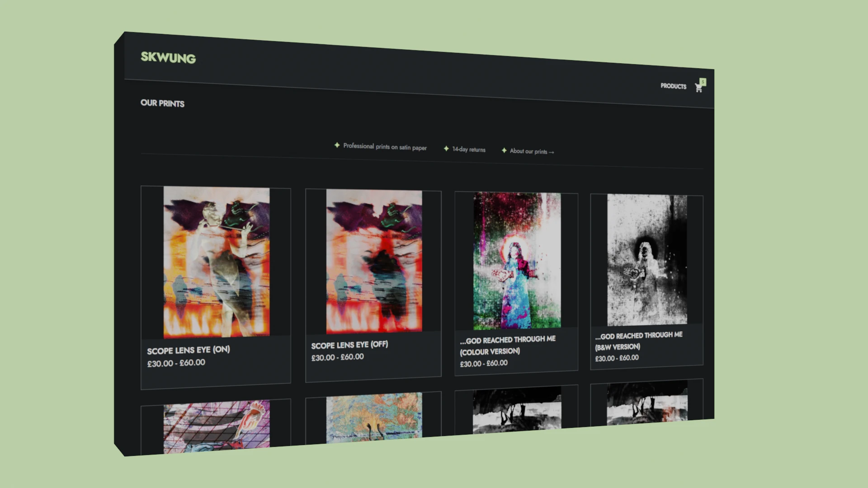868x488 pixels.
Task: Open the shopping cart icon
Action: [698, 88]
